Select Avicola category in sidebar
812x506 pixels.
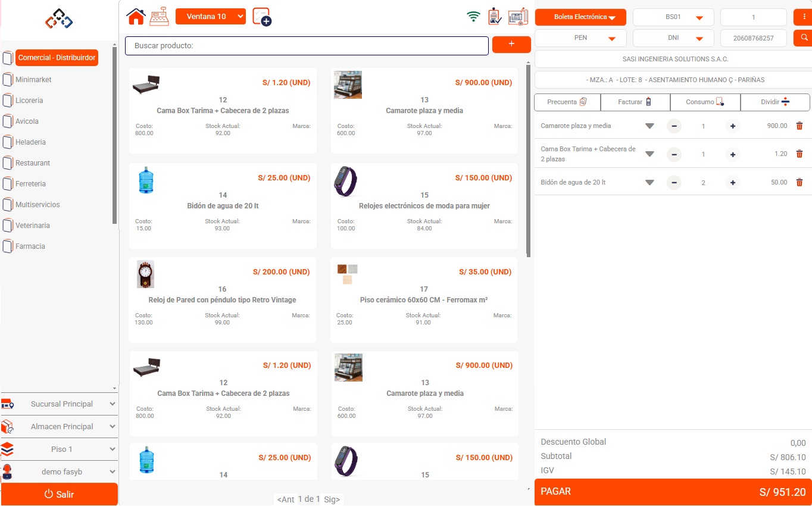pyautogui.click(x=27, y=121)
